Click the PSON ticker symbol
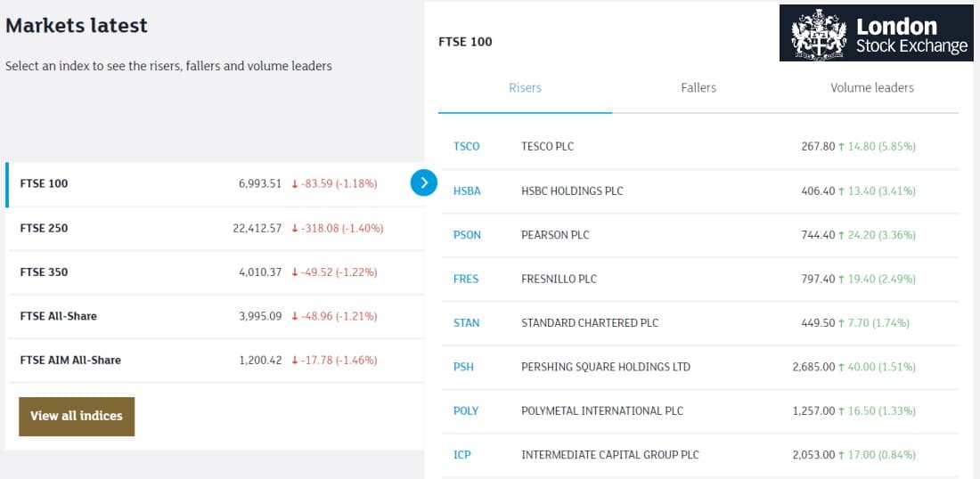This screenshot has width=980, height=479. tap(467, 235)
